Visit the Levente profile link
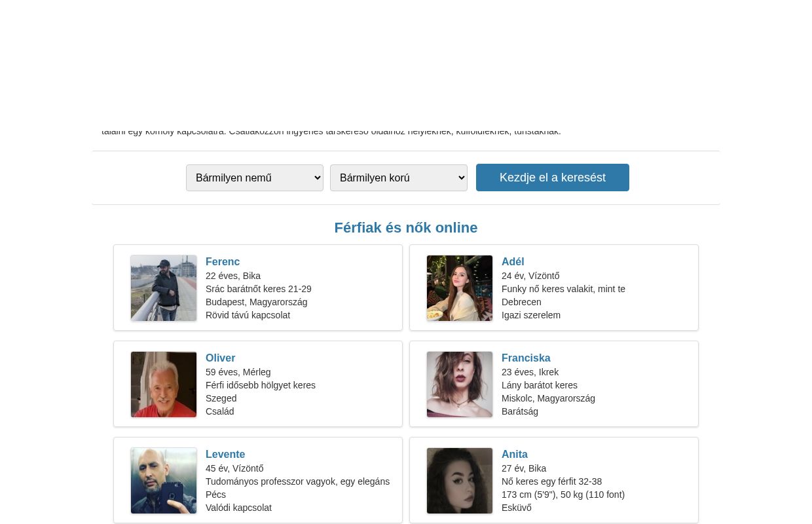The height and width of the screenshot is (524, 812). tap(225, 454)
